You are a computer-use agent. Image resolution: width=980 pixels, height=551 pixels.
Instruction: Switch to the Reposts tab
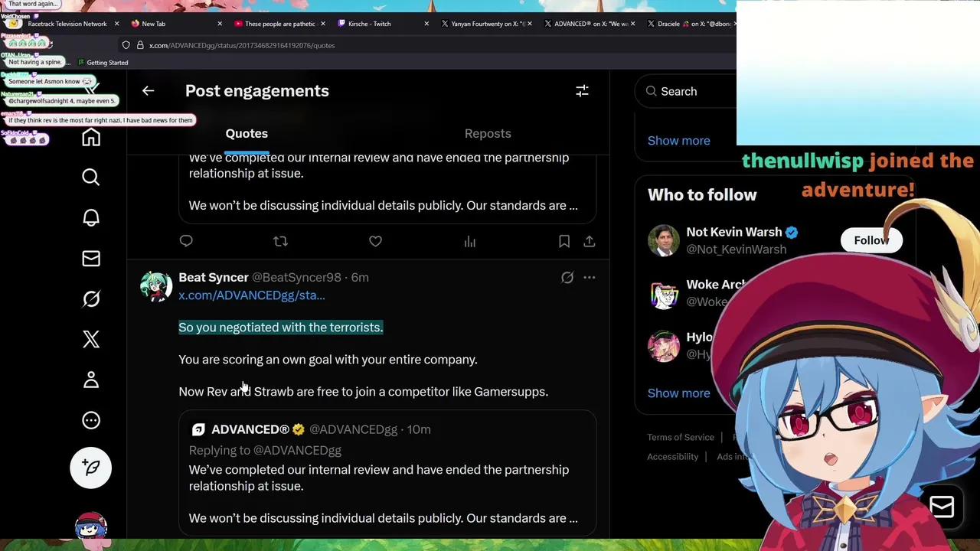(x=488, y=133)
